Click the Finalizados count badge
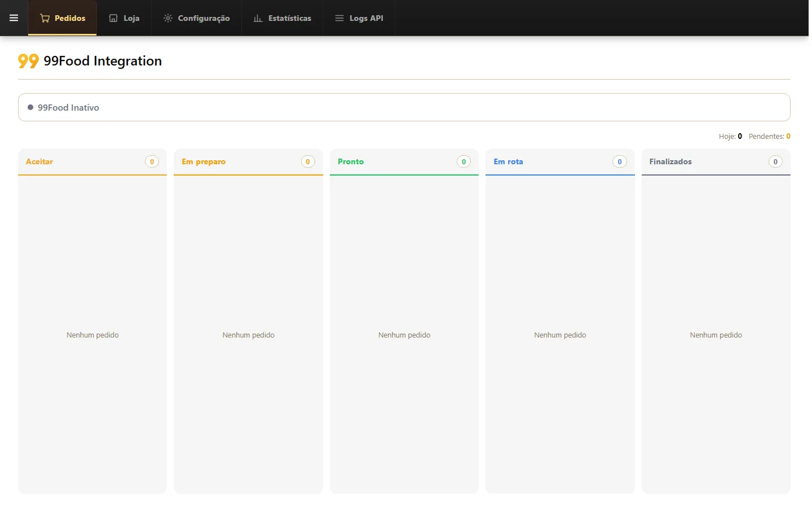The width and height of the screenshot is (812, 508). click(x=775, y=161)
